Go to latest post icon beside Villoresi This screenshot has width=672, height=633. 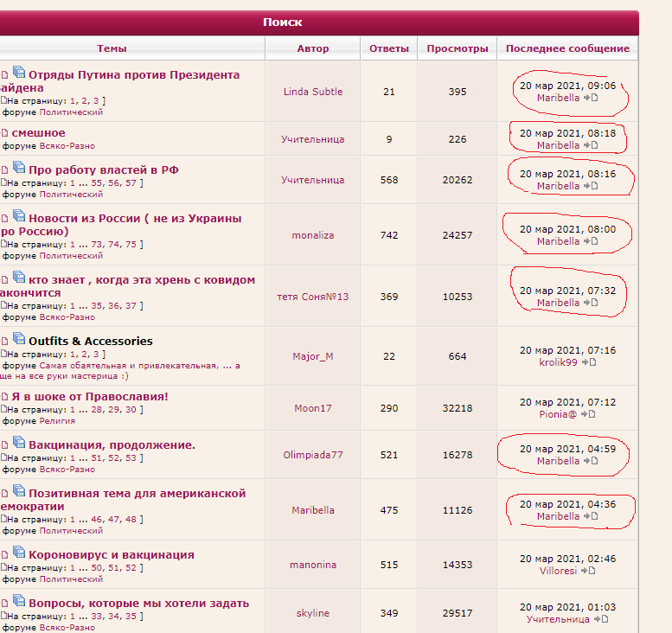click(589, 572)
